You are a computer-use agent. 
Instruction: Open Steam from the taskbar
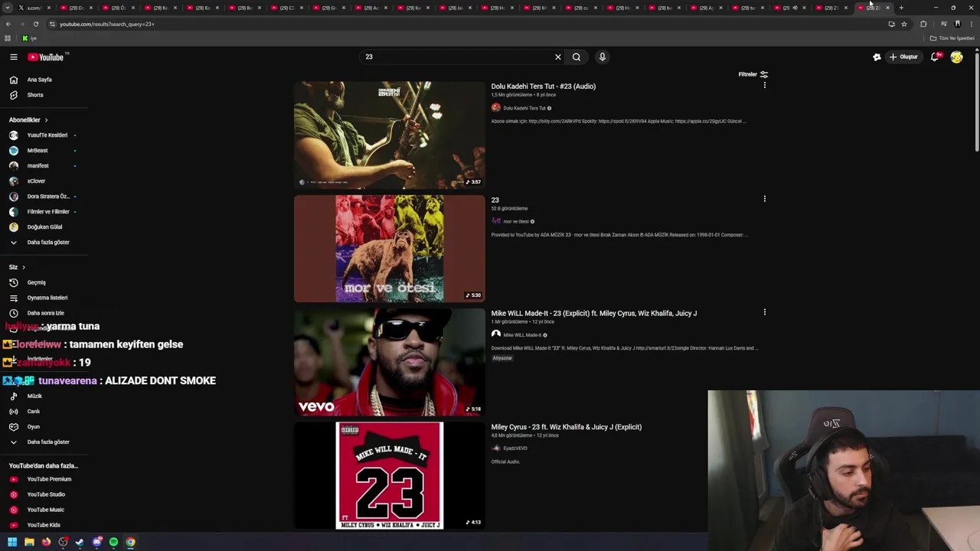80,542
